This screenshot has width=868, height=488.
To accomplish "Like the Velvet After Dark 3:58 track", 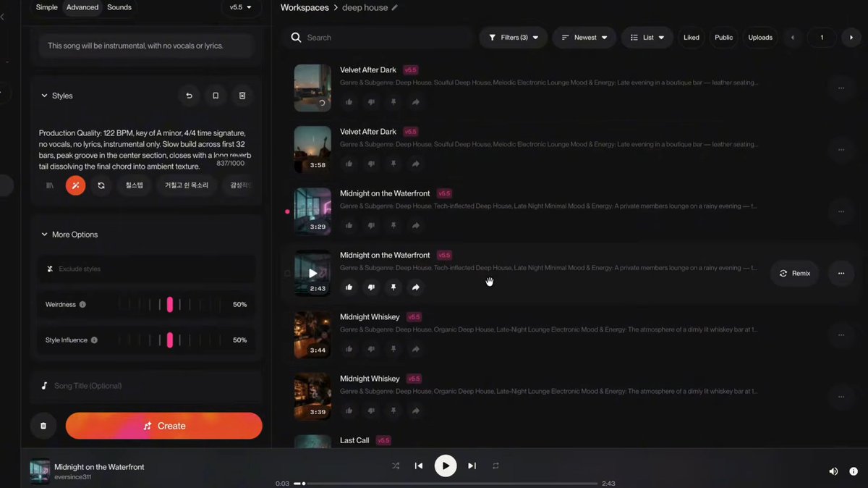I will coord(349,164).
